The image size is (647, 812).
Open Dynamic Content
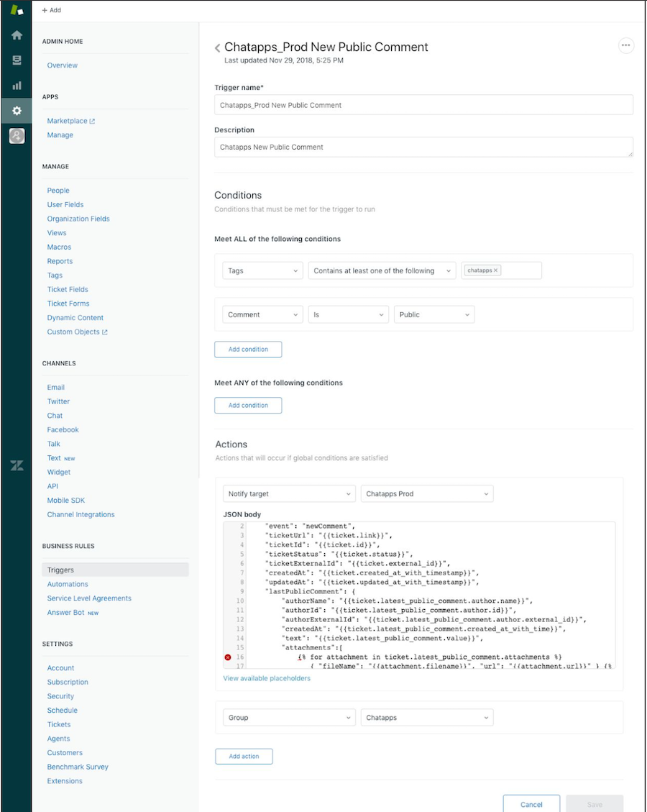coord(75,317)
